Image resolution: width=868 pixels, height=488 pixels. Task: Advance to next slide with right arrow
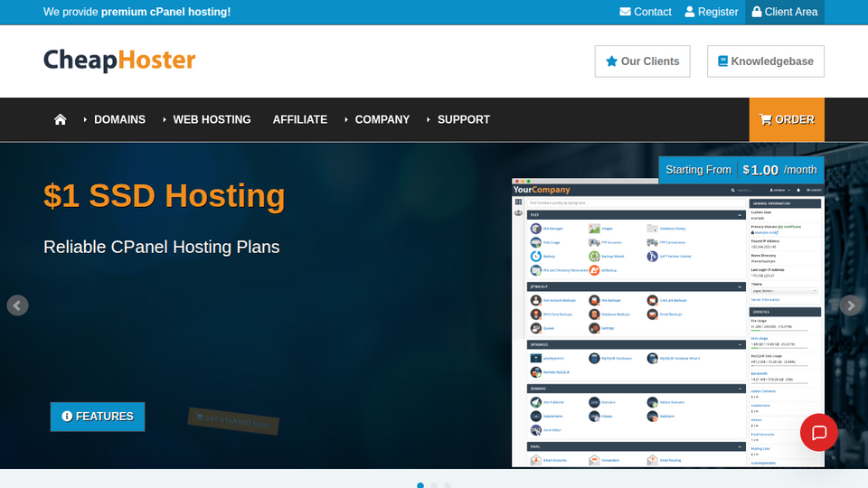[851, 305]
